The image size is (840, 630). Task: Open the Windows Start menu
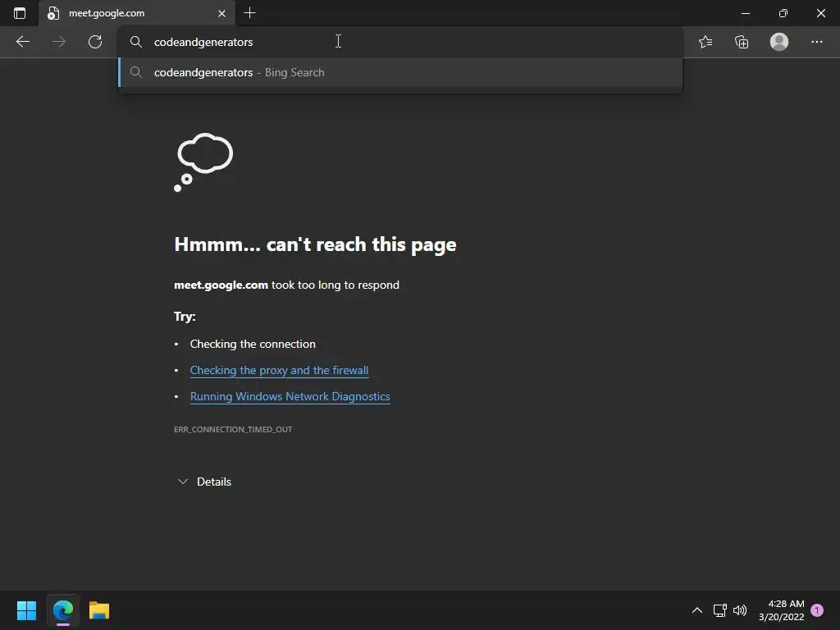tap(26, 610)
